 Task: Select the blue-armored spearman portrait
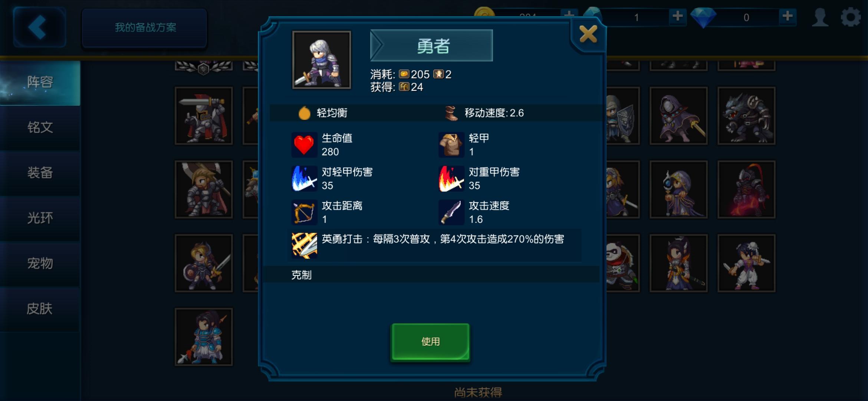[204, 337]
